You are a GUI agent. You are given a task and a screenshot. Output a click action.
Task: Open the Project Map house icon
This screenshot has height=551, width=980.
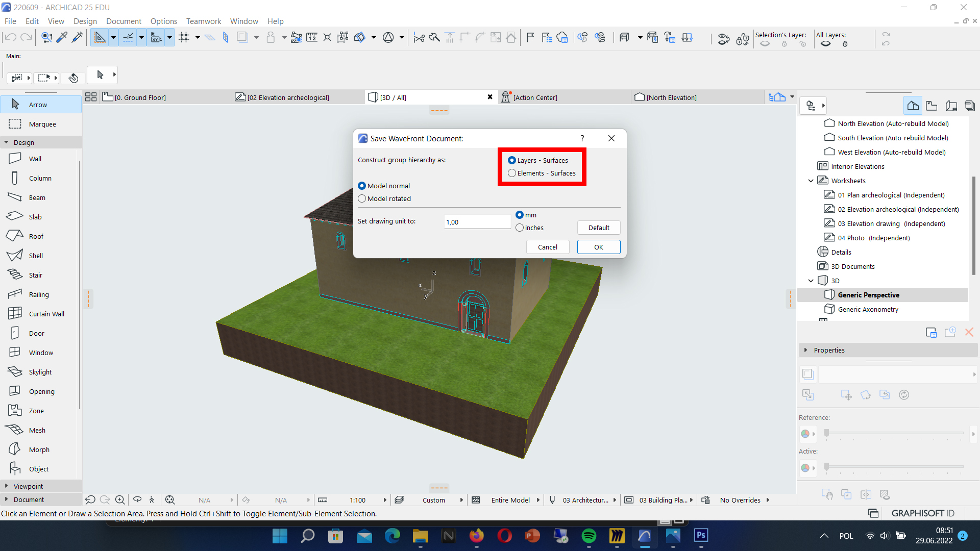coord(913,106)
